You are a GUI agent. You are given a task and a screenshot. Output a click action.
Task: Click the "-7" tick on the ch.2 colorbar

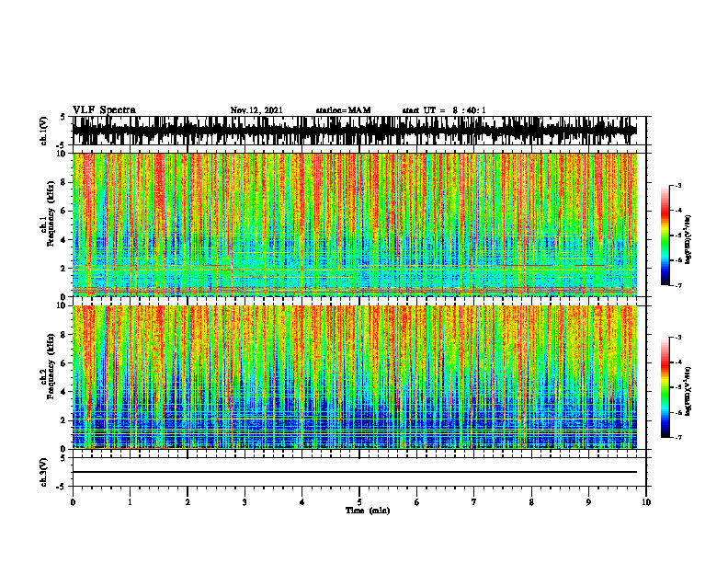[x=677, y=437]
